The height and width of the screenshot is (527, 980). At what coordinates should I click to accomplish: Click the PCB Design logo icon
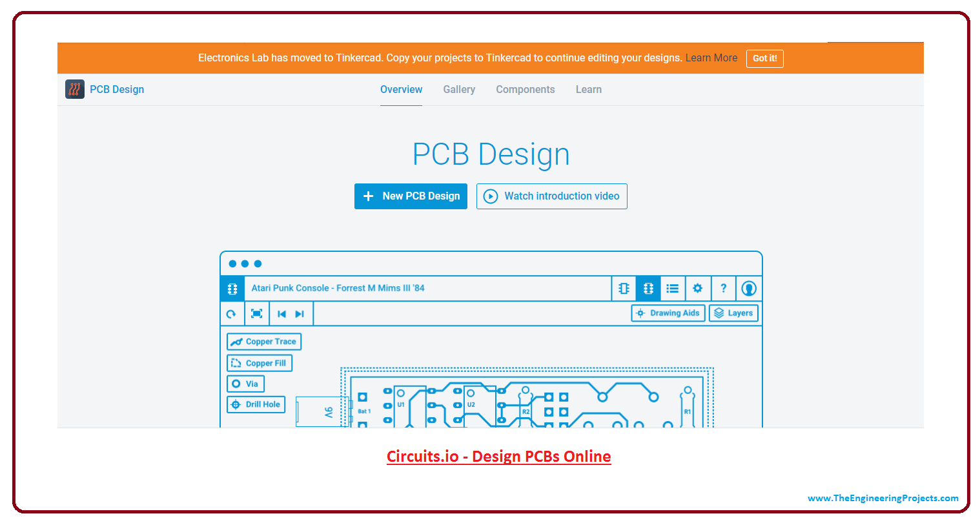click(75, 89)
